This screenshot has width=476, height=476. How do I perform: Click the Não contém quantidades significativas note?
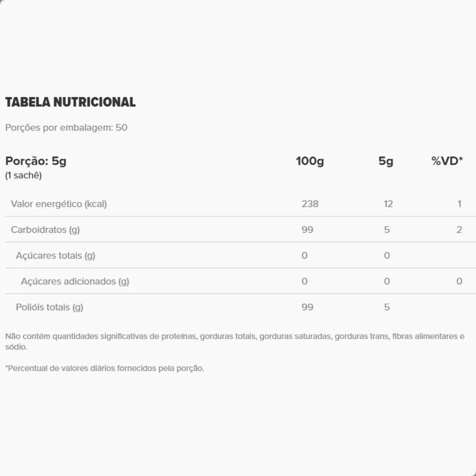234,336
